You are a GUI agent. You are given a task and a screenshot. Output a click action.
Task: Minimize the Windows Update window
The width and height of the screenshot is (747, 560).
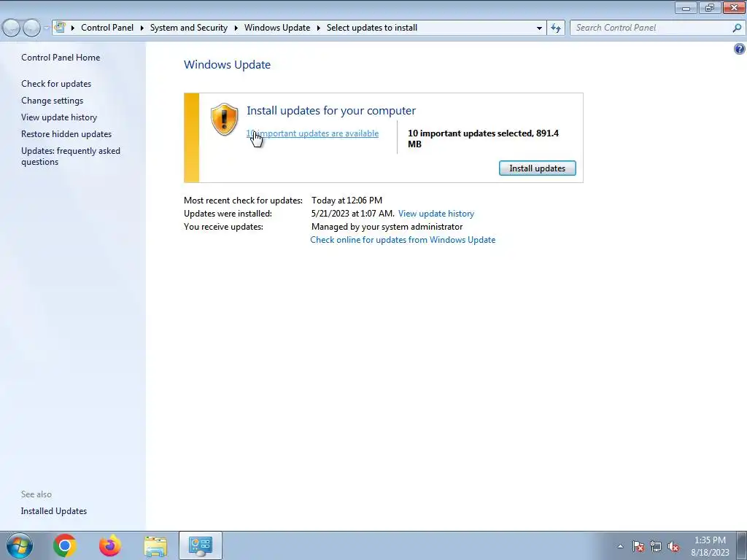coord(686,7)
